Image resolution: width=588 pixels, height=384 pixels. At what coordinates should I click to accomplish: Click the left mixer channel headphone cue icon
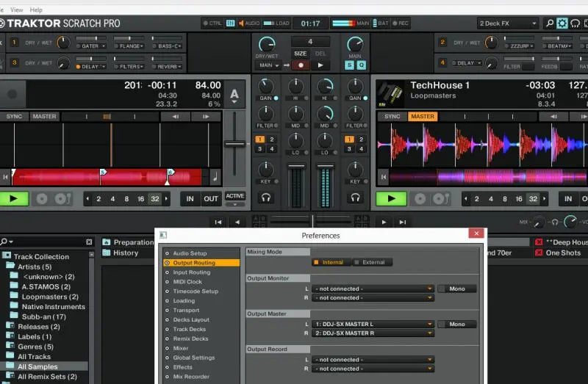point(266,198)
